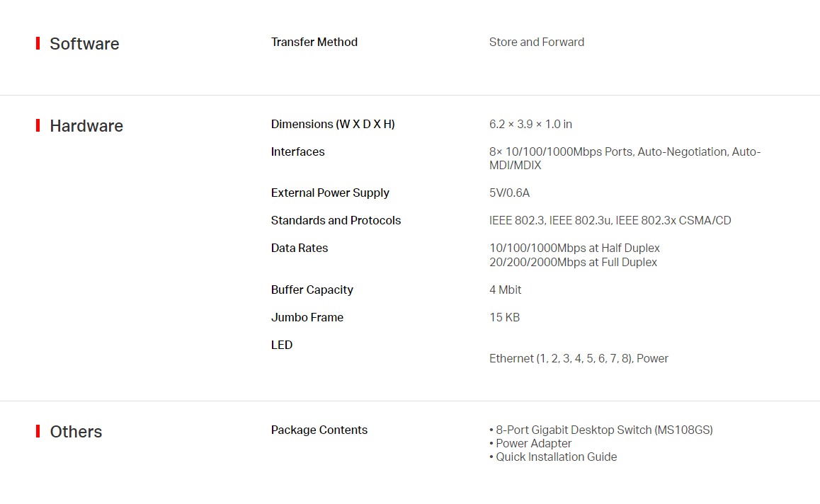820x504 pixels.
Task: Click the Hardware section heading
Action: pyautogui.click(x=86, y=125)
